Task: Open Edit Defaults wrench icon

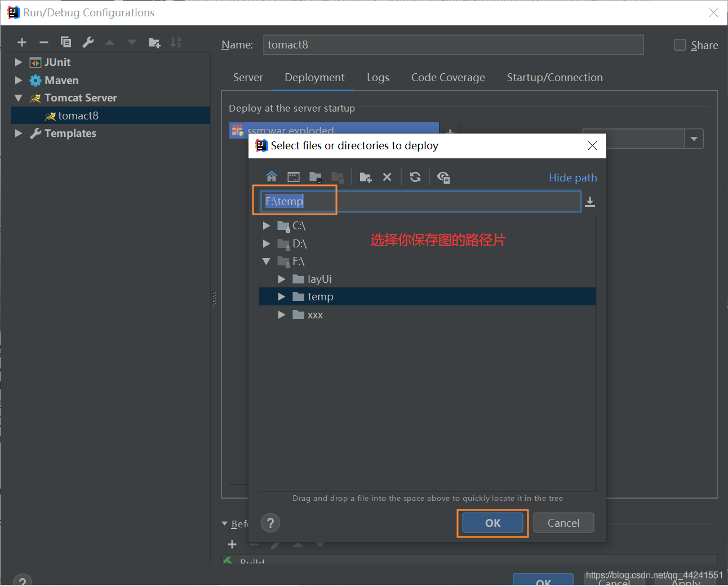Action: click(x=88, y=42)
